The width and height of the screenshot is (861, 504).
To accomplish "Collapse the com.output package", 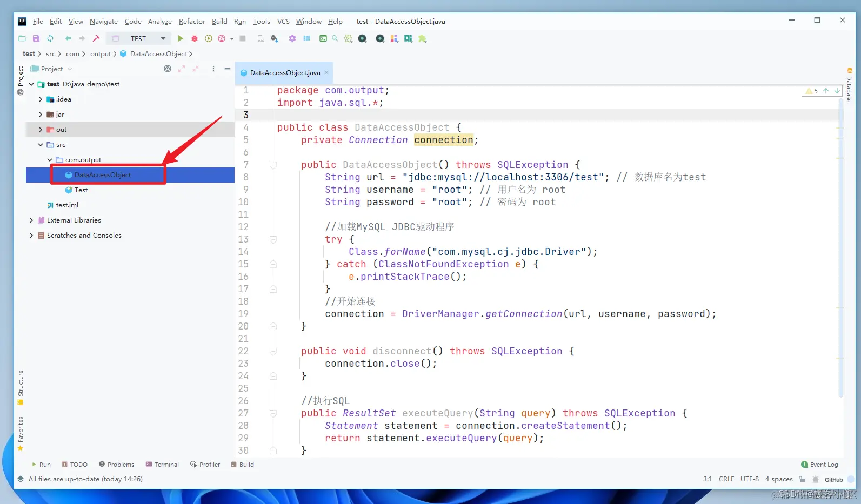I will [x=50, y=160].
